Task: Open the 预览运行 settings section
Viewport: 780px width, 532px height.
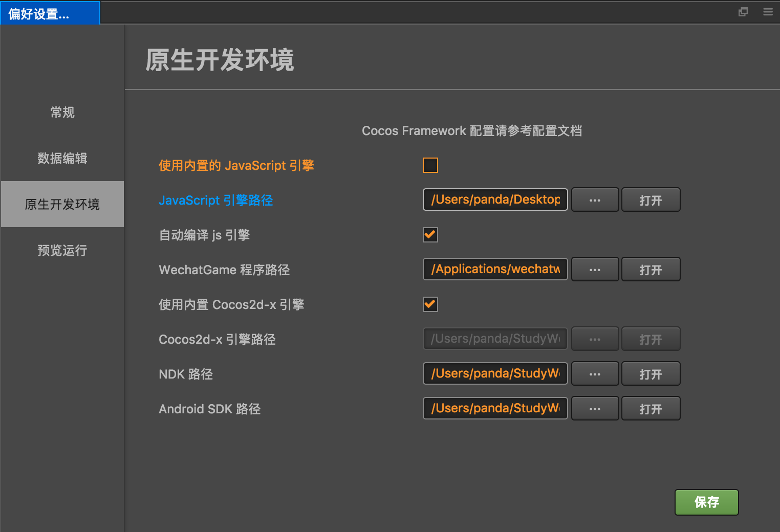Action: tap(62, 250)
